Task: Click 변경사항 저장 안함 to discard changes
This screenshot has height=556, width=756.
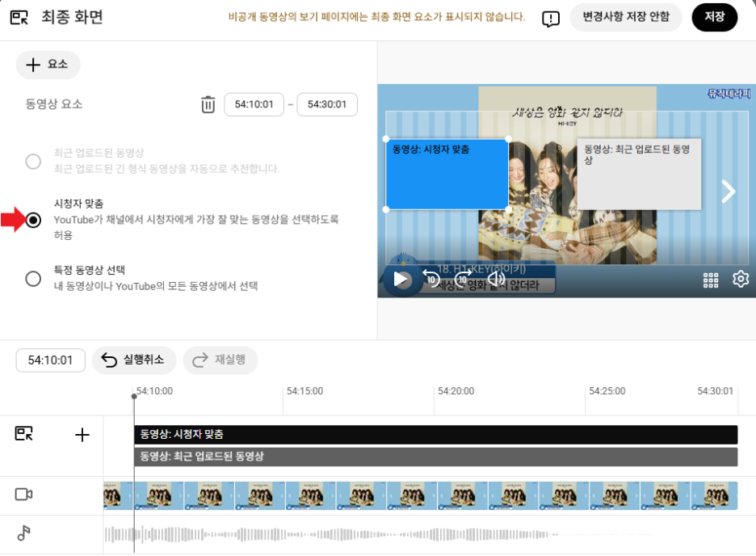Action: coord(626,17)
